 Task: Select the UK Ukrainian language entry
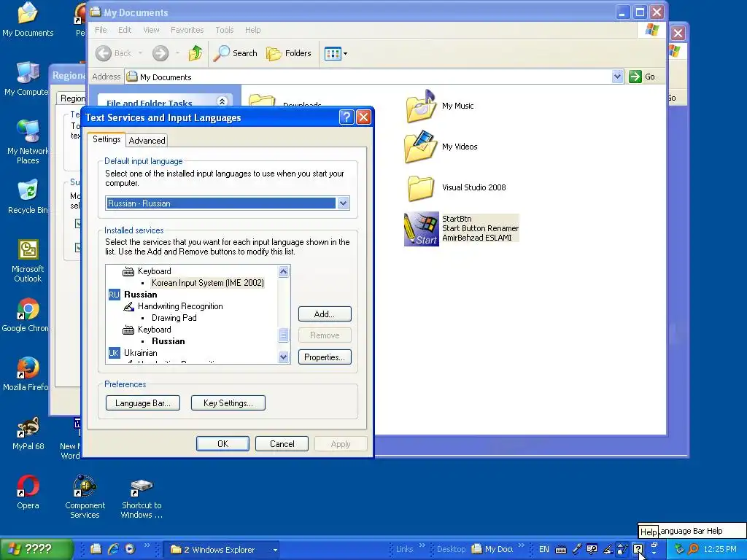click(x=133, y=353)
